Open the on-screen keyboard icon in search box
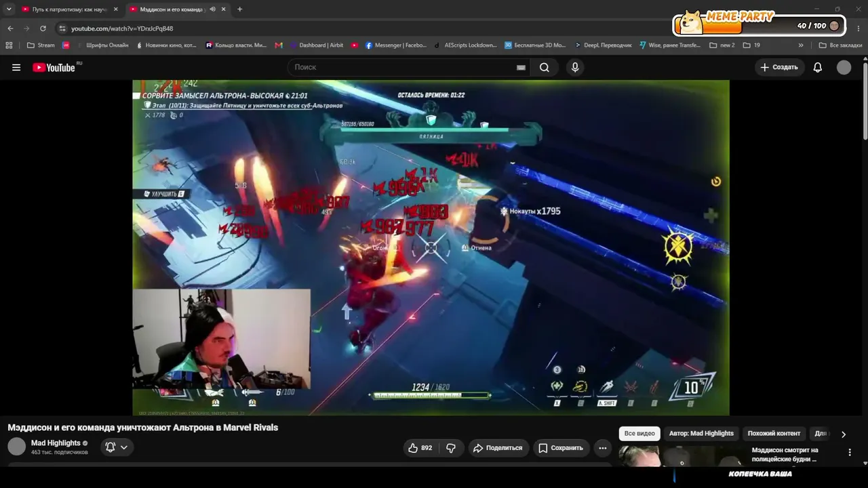This screenshot has width=868, height=488. coord(521,67)
